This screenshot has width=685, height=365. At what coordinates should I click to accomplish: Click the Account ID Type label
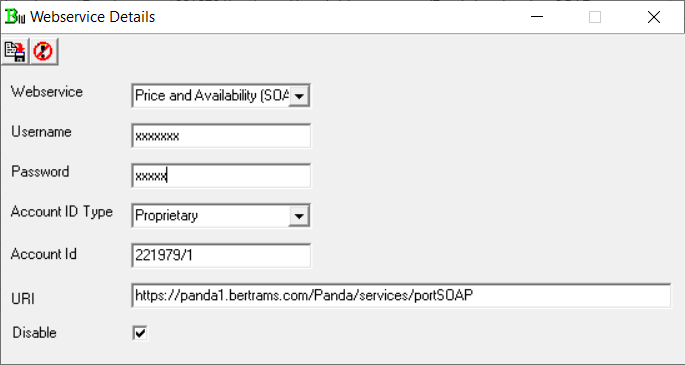pyautogui.click(x=62, y=212)
